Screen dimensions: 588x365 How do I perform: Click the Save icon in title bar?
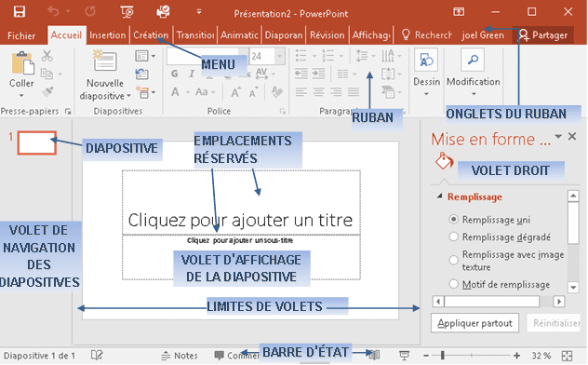tap(20, 11)
